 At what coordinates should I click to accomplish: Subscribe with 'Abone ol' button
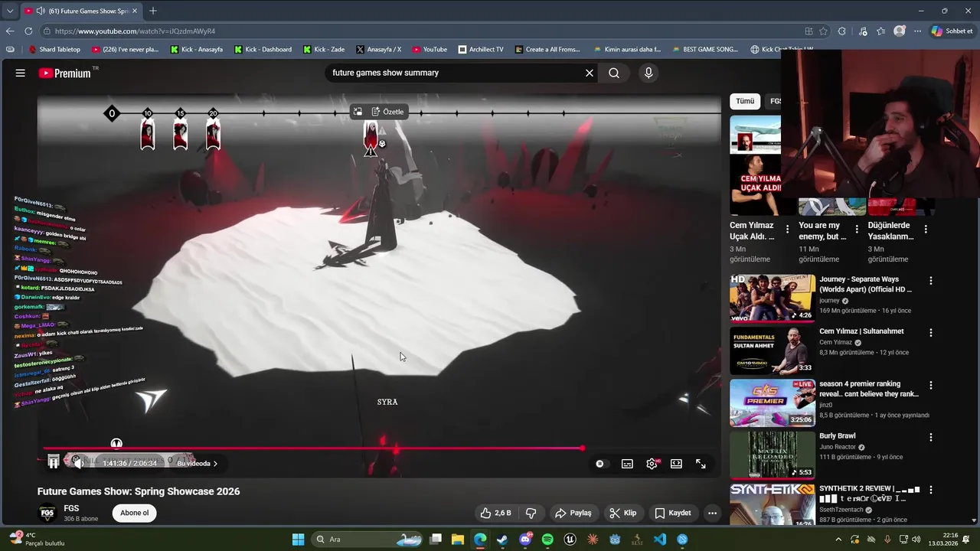click(x=134, y=513)
